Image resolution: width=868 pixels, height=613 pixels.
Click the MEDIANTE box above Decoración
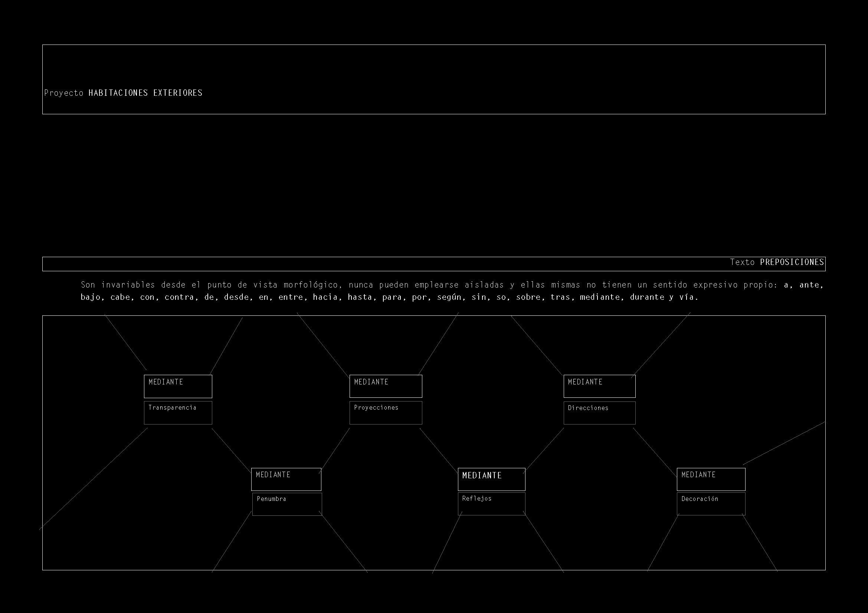711,479
